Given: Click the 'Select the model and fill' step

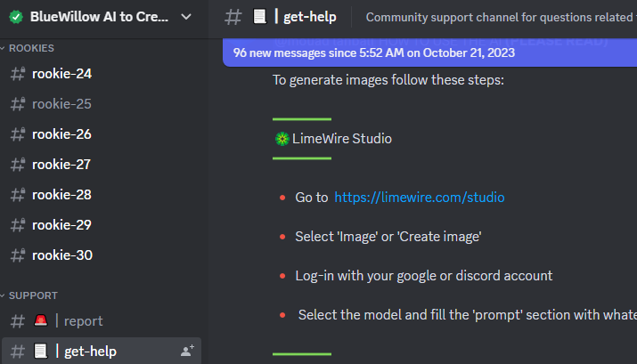Looking at the screenshot, I should point(467,315).
